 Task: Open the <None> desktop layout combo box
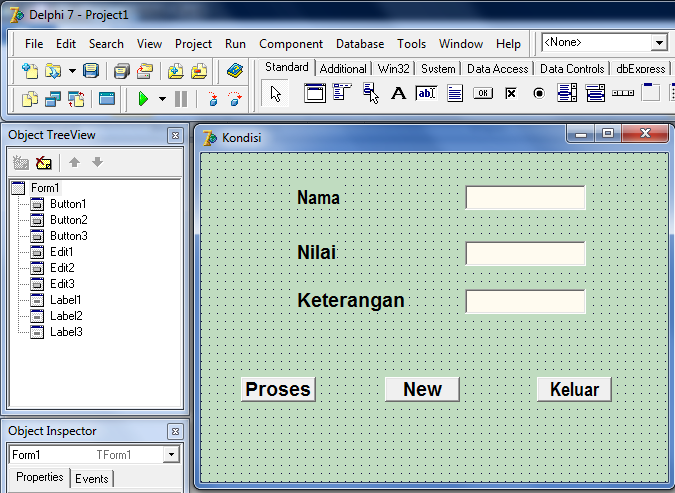659,43
